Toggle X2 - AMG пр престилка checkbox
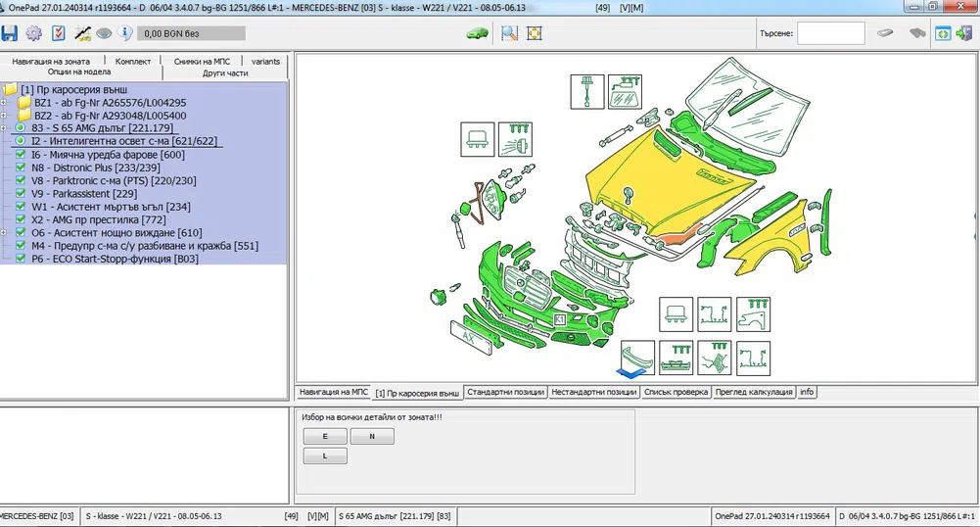The width and height of the screenshot is (980, 527). click(21, 219)
